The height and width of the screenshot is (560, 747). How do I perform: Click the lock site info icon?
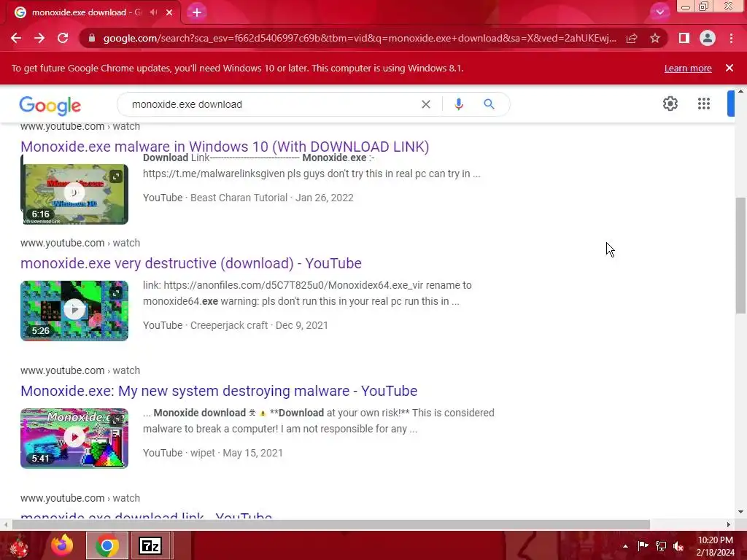tap(91, 38)
